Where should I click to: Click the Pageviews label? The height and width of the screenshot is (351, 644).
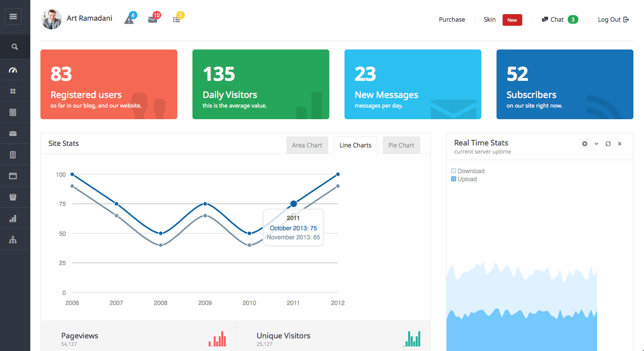[x=80, y=336]
